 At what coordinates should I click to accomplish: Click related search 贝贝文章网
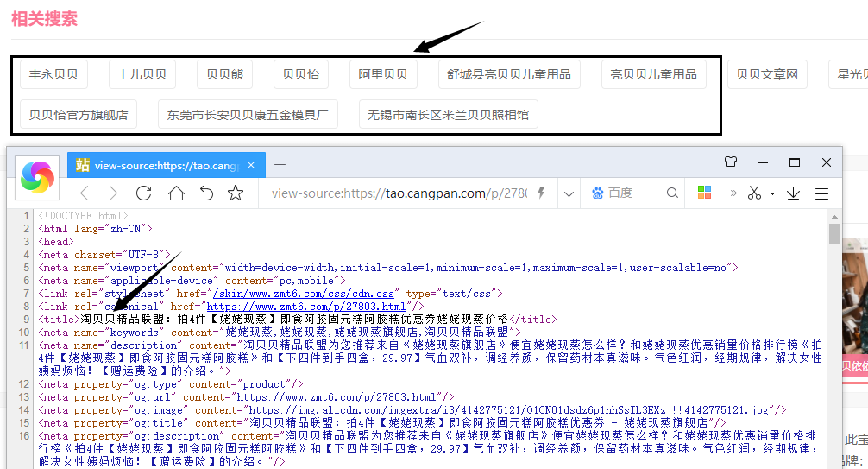coord(767,74)
